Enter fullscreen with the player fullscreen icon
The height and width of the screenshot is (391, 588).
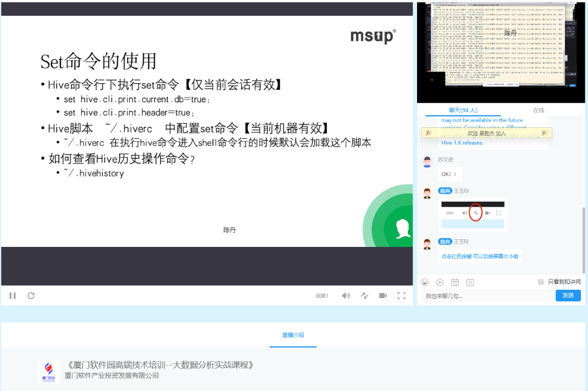(x=402, y=295)
